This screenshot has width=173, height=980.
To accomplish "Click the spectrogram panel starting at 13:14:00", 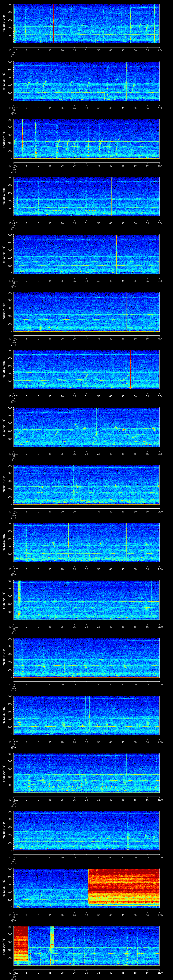I will [x=87, y=773].
